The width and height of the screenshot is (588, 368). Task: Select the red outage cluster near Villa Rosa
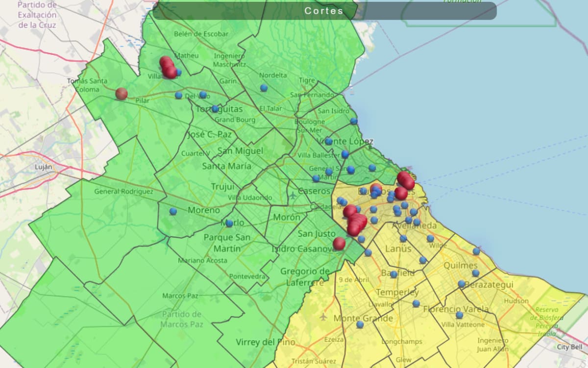pyautogui.click(x=167, y=67)
